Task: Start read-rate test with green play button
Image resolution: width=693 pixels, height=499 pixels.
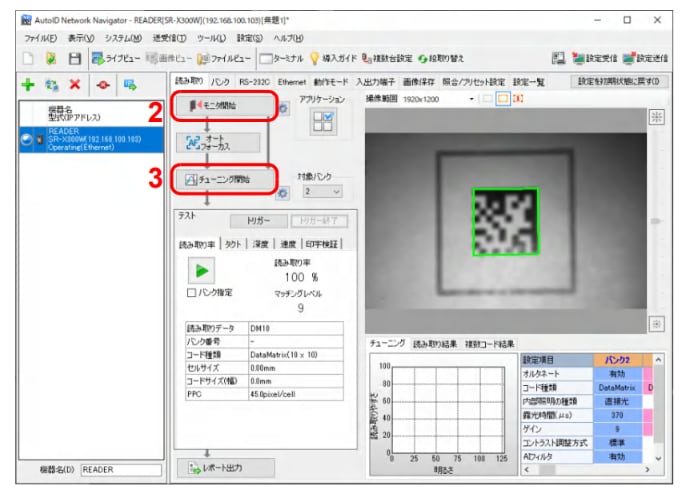Action: pos(202,270)
